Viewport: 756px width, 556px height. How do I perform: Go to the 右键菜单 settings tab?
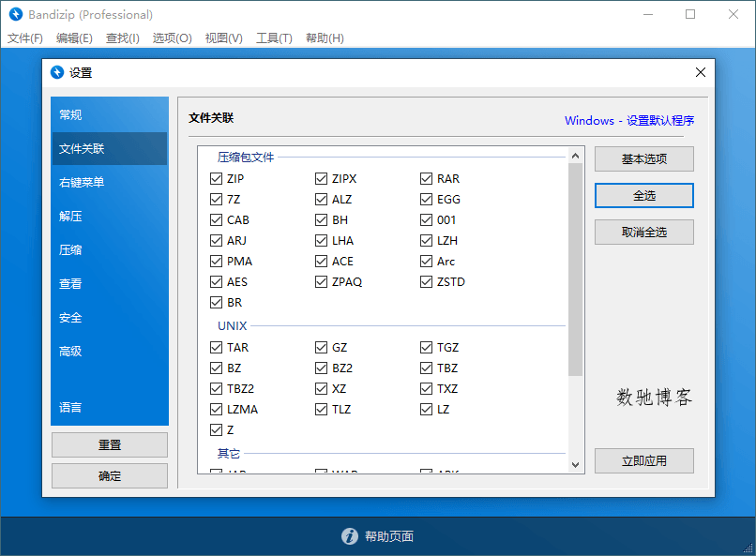[110, 182]
